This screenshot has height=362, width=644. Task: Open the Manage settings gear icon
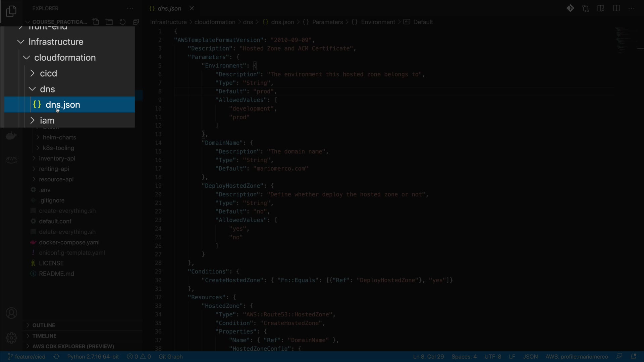click(x=11, y=338)
